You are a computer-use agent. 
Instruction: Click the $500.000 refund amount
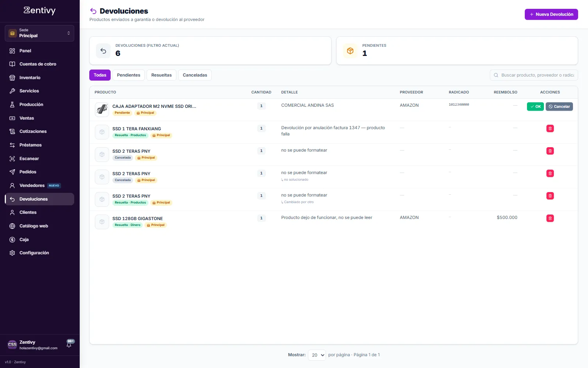pyautogui.click(x=507, y=217)
